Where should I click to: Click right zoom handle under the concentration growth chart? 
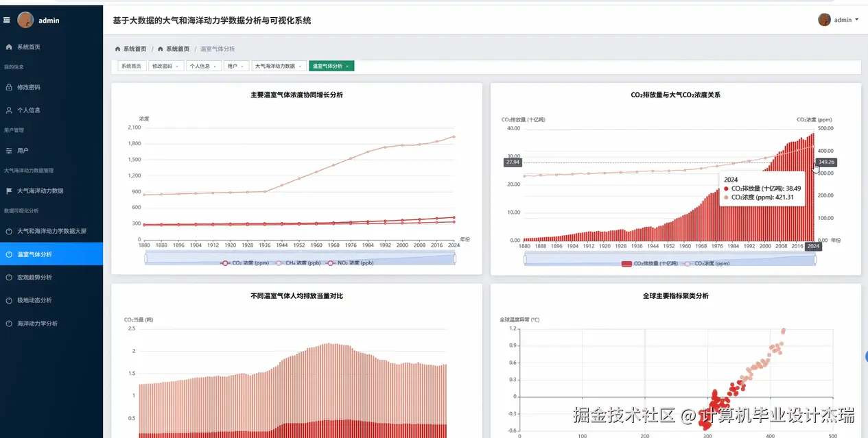[455, 258]
